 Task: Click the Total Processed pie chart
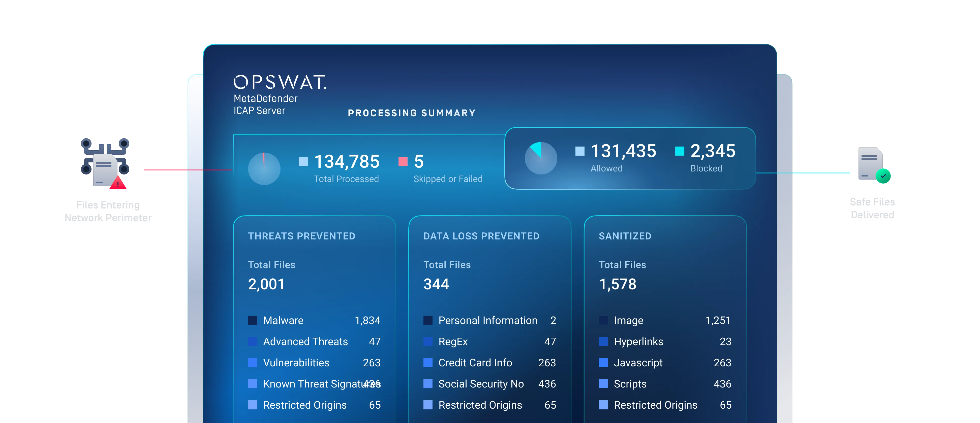coord(264,169)
